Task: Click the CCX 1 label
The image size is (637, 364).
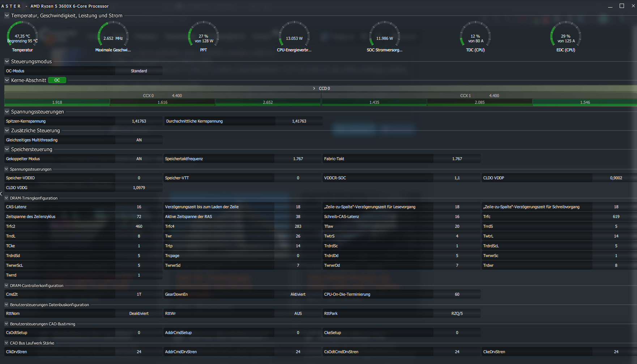Action: [466, 96]
